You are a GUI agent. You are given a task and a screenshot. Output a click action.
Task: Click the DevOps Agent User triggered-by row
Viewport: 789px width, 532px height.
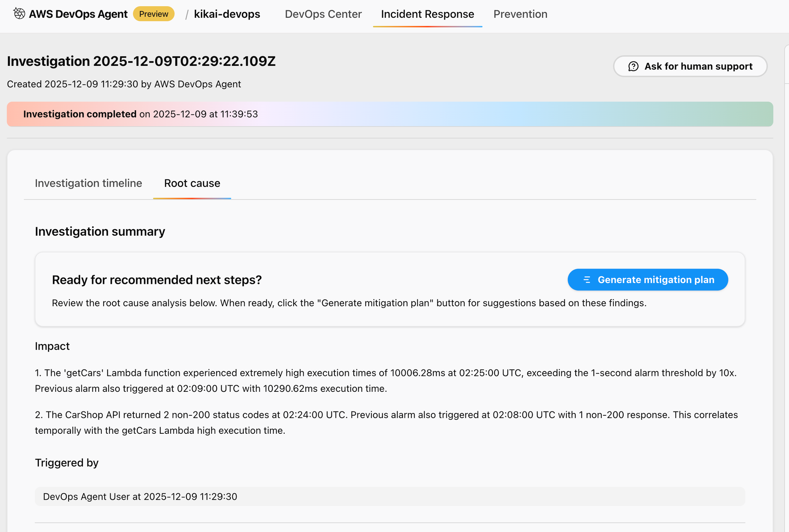click(389, 497)
